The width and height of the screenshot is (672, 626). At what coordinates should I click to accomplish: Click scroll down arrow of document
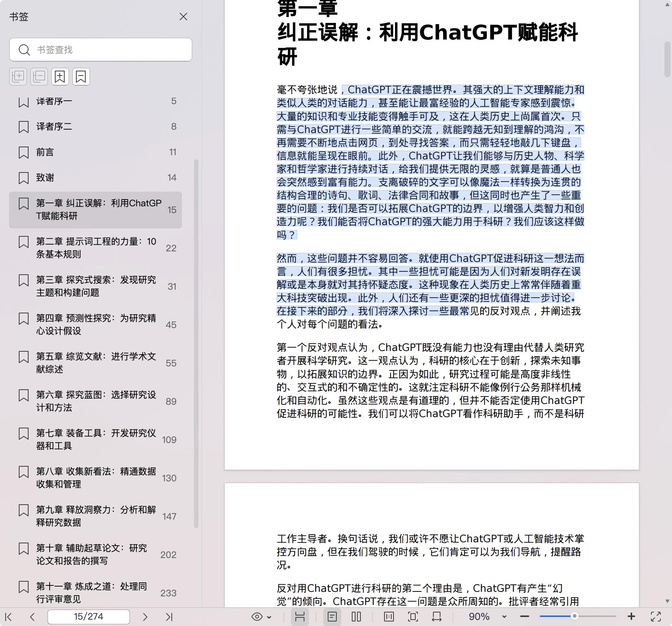pos(667,601)
